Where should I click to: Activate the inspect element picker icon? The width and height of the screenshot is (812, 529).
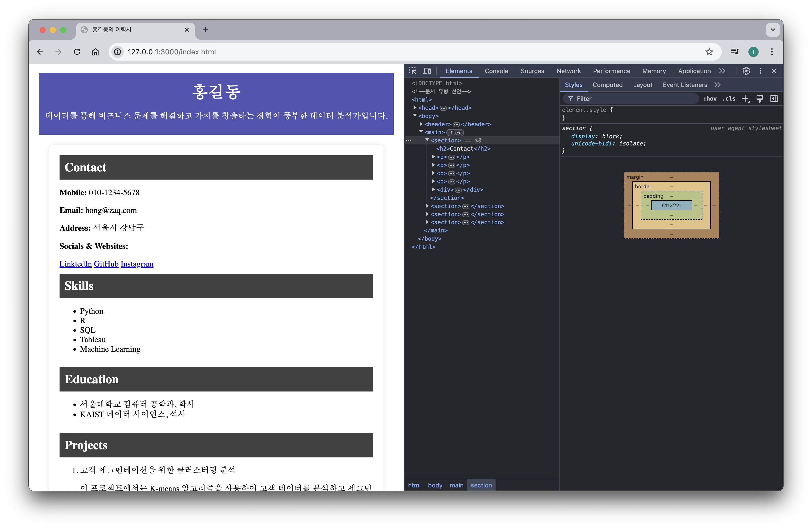(413, 71)
